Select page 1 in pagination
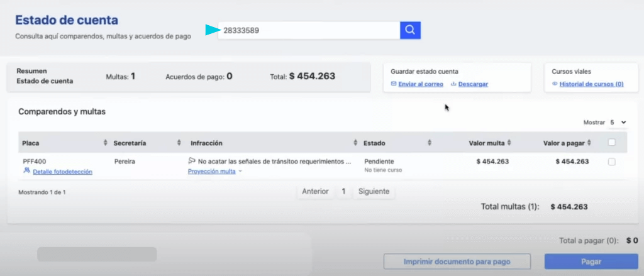Viewport: 644px width, 276px height. coord(344,191)
